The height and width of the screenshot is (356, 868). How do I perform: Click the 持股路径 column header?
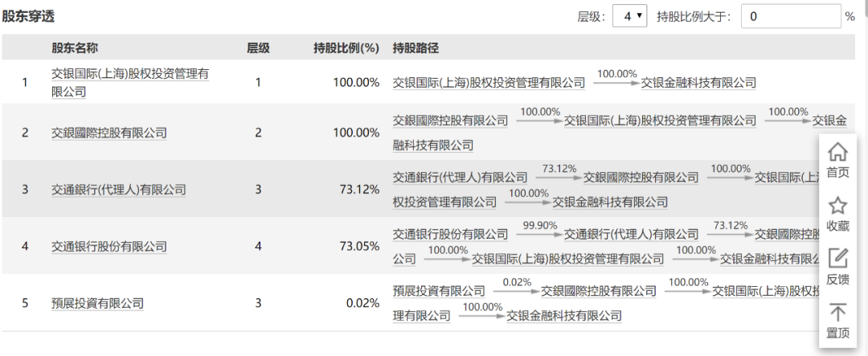tap(416, 48)
